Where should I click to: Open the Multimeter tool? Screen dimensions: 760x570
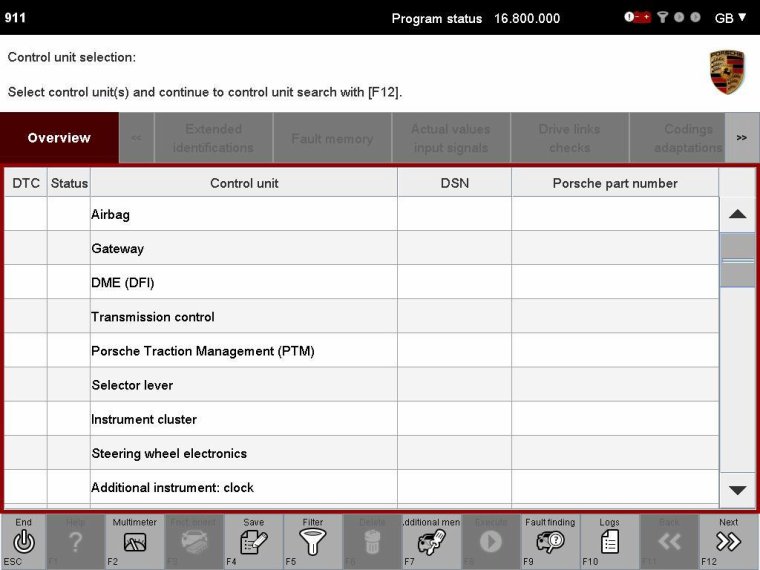(x=134, y=541)
